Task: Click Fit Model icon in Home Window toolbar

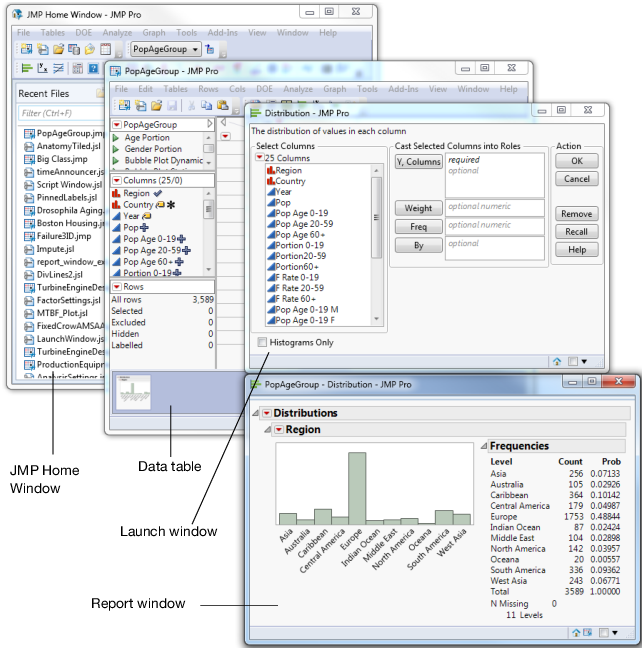Action: coord(58,68)
